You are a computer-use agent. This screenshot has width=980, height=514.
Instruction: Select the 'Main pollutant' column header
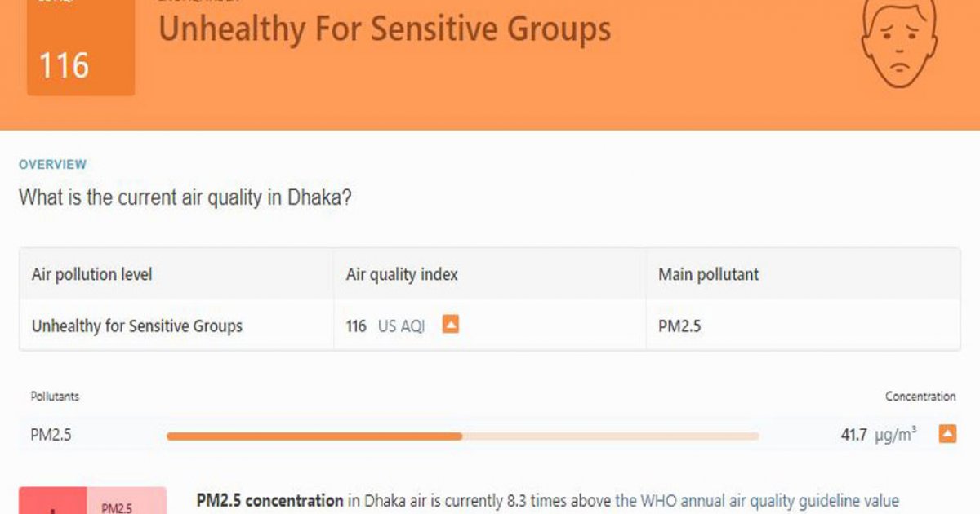point(708,274)
